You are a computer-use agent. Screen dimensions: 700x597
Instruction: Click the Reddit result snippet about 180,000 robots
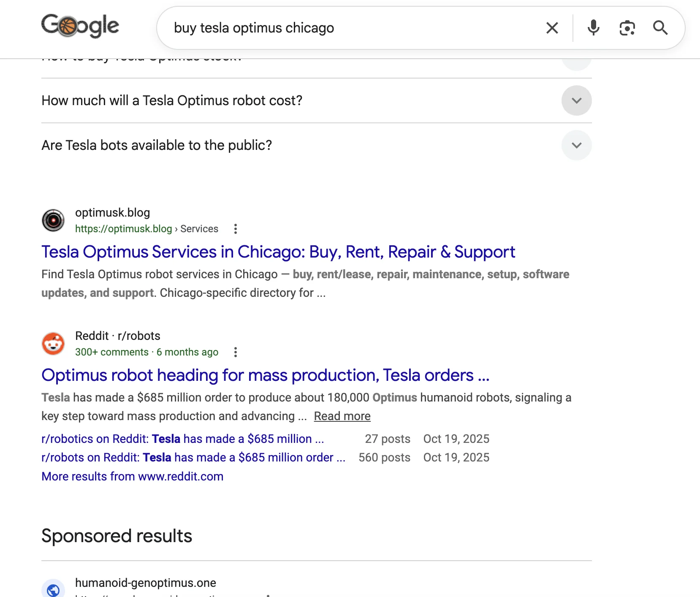(307, 407)
